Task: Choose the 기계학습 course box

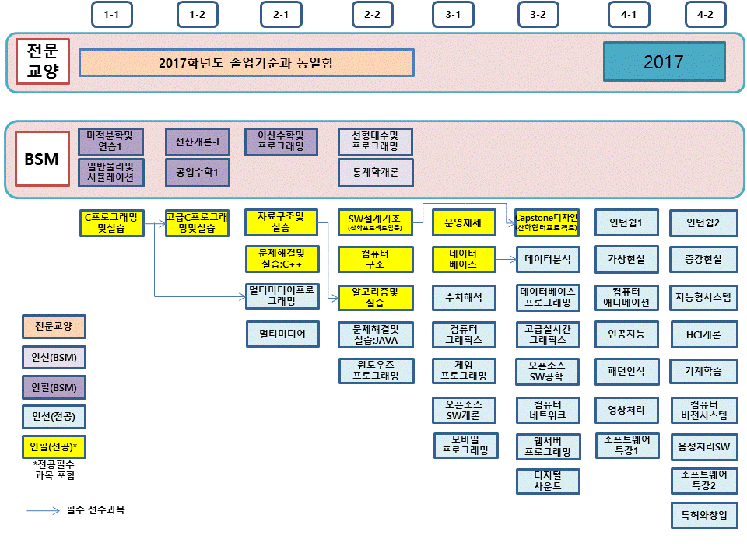Action: pos(704,372)
